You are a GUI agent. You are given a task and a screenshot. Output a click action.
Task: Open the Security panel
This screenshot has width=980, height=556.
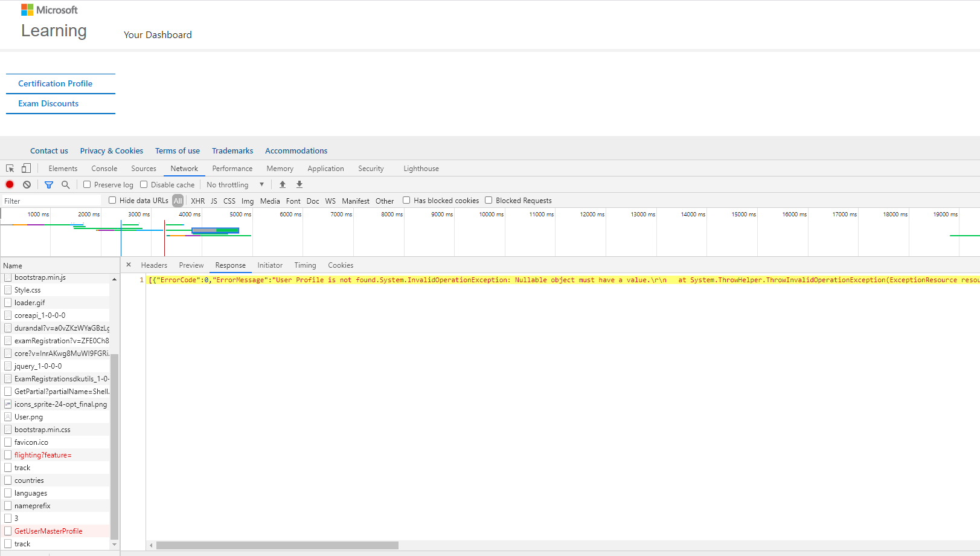371,169
